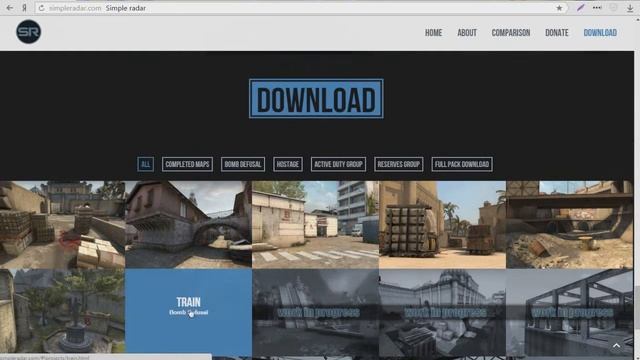Screen dimensions: 640x360
Task: Open the stacked crates courtyard map thumbnail
Action: pos(62,224)
